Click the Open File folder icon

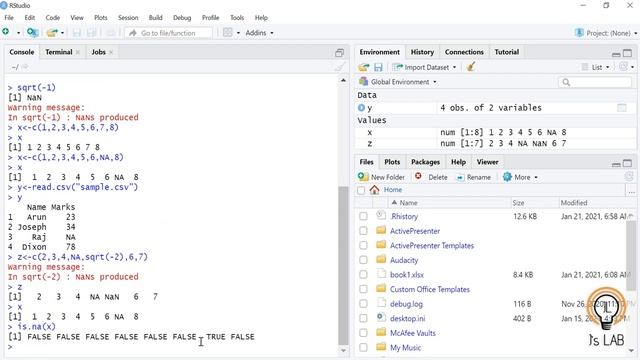coord(52,32)
